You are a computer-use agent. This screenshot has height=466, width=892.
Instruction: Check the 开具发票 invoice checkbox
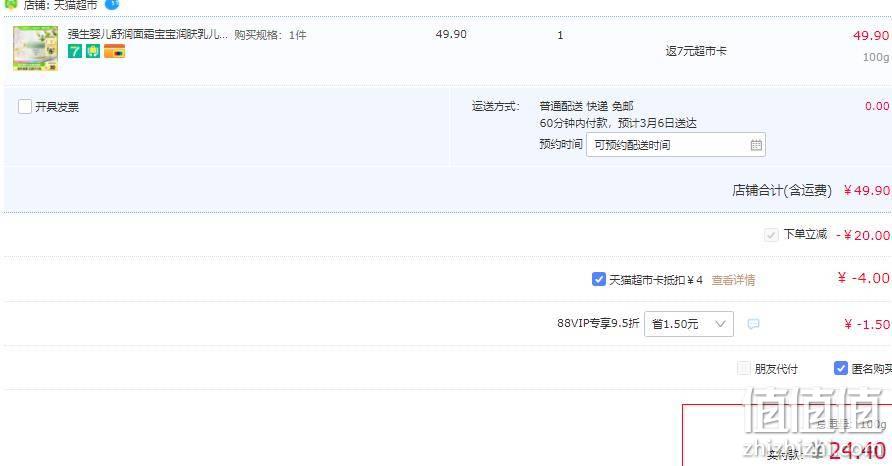tap(25, 106)
